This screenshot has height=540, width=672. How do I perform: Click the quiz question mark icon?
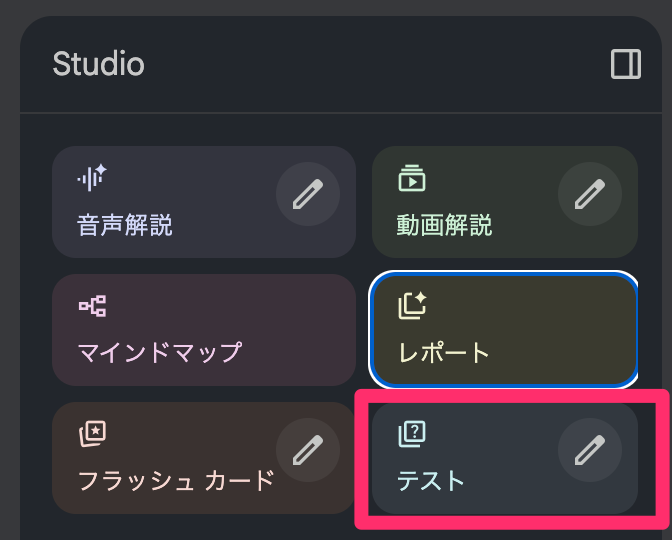[412, 433]
